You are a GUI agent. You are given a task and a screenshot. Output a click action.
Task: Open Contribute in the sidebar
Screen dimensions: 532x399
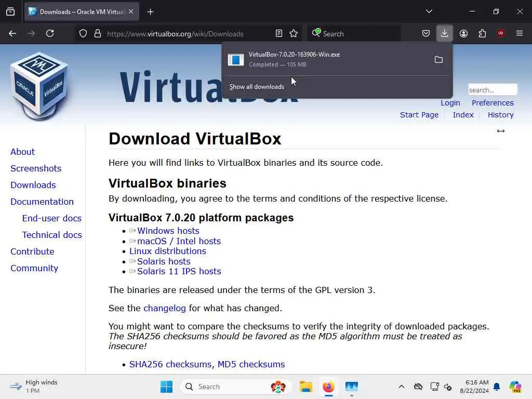(32, 251)
